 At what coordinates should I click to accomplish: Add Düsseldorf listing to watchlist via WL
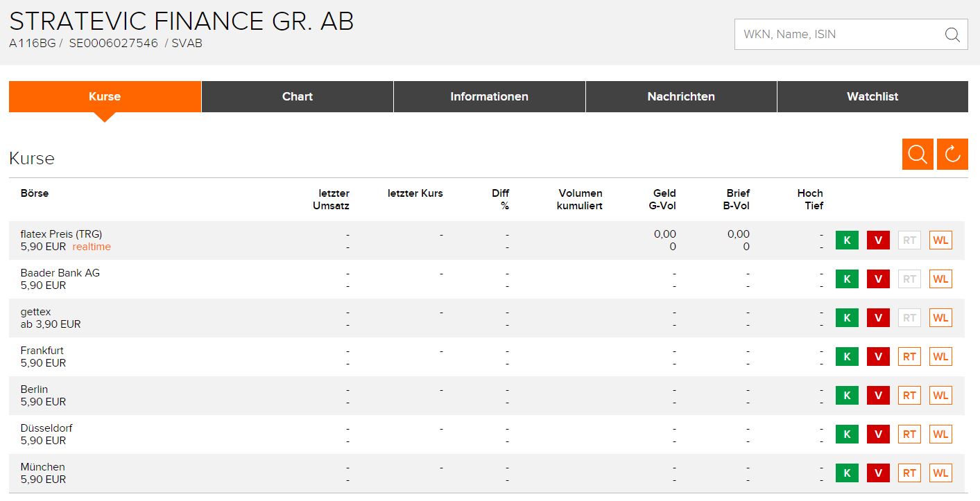click(940, 434)
